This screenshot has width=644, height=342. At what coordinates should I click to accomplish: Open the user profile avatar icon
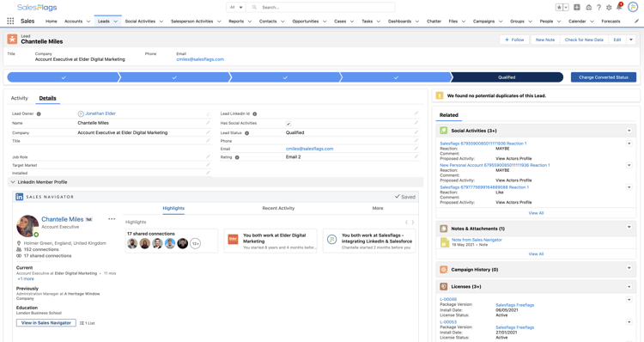point(633,8)
